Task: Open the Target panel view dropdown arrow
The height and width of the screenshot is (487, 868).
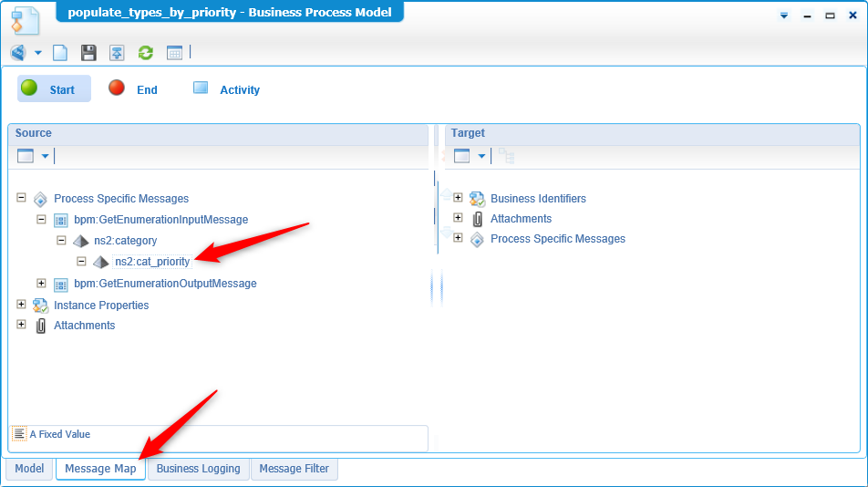Action: pos(481,156)
